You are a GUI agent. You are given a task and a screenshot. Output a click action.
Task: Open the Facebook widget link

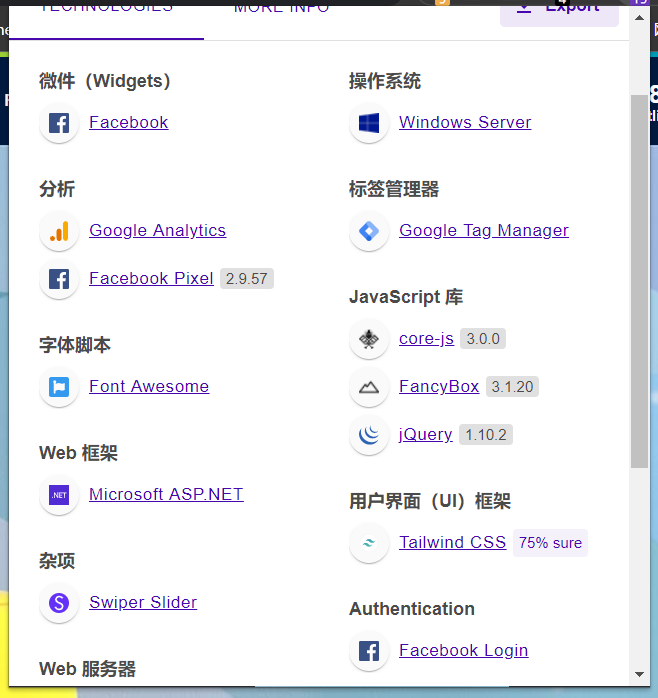pos(129,122)
